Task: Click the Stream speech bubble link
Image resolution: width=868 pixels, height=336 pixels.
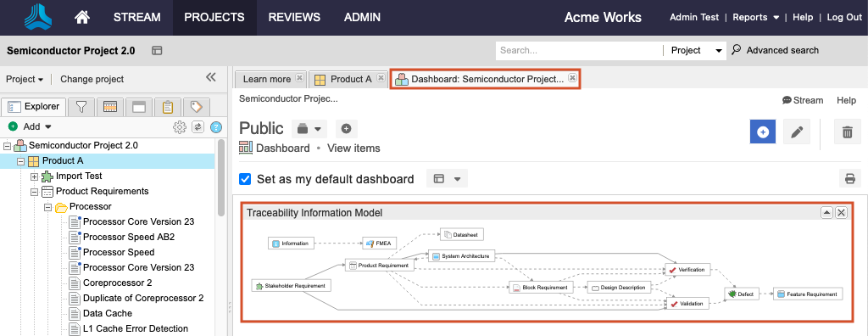Action: pyautogui.click(x=802, y=100)
